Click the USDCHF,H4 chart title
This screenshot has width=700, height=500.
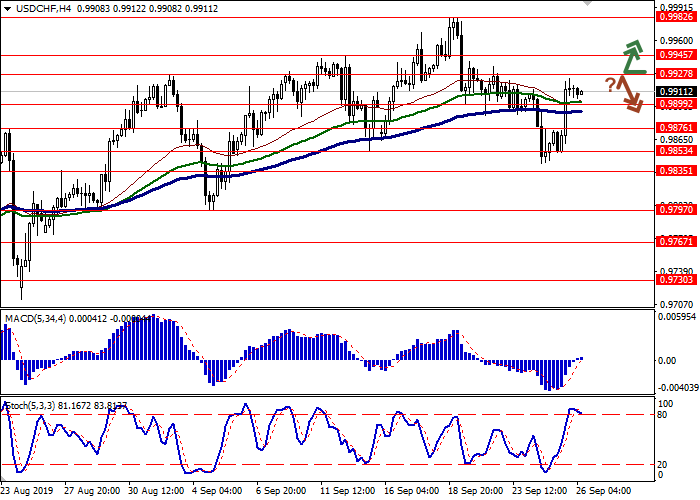tap(29, 7)
